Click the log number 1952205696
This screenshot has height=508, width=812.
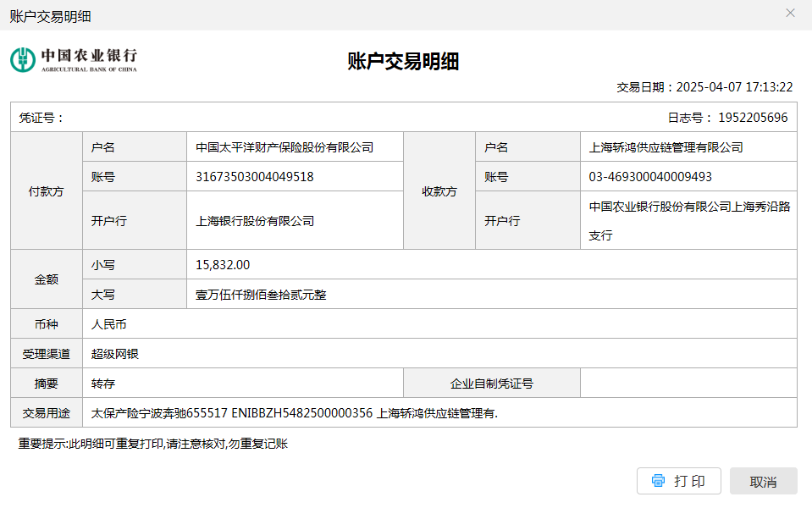tap(752, 118)
